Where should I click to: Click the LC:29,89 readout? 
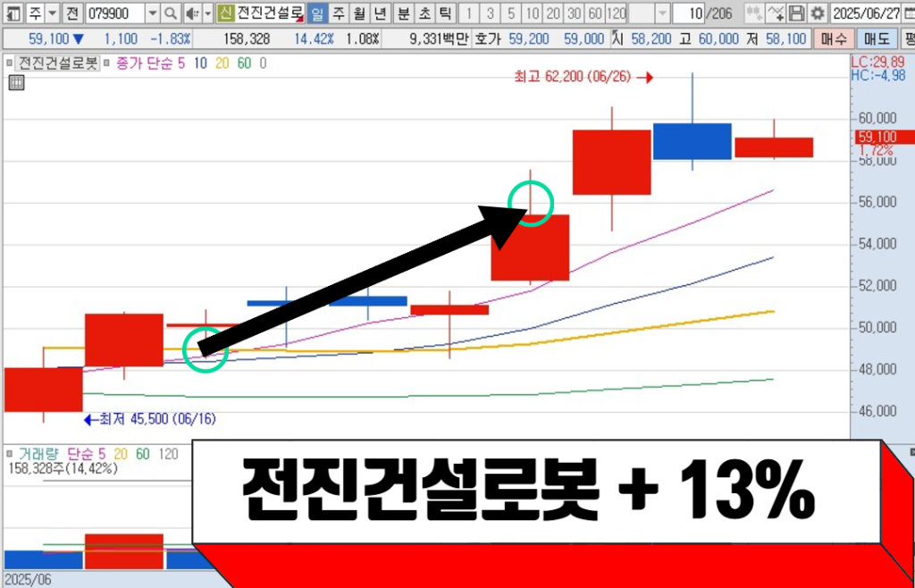point(879,62)
